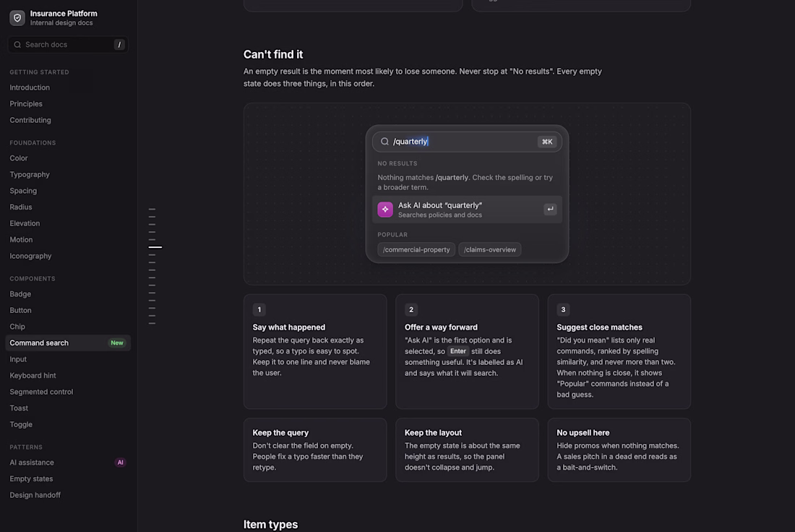Open the Button component page

(x=20, y=310)
